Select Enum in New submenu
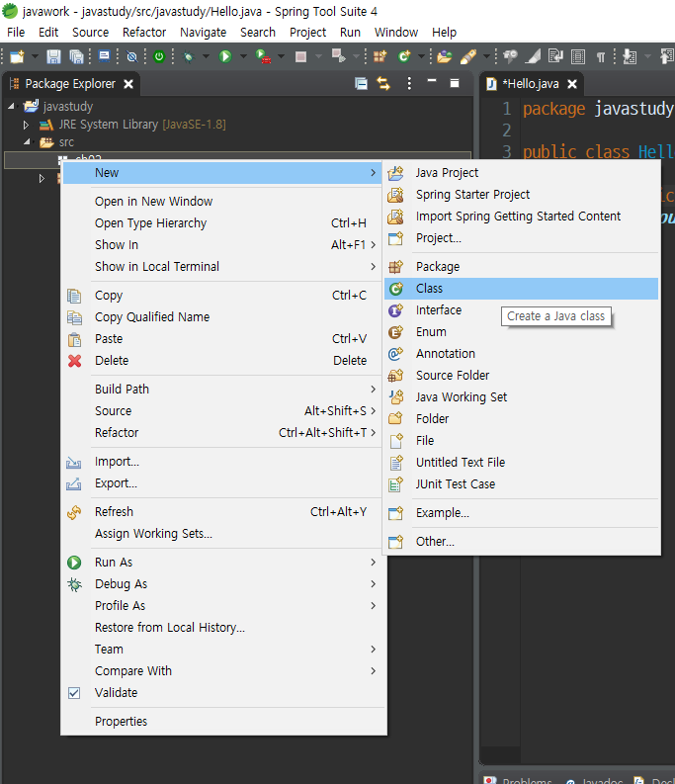The image size is (675, 784). click(522, 332)
